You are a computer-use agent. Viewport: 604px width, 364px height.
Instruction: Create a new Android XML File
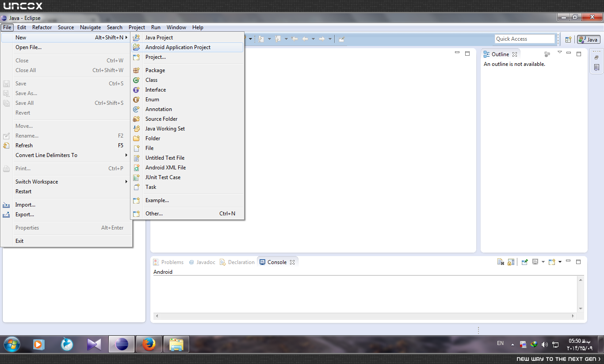pos(187,168)
